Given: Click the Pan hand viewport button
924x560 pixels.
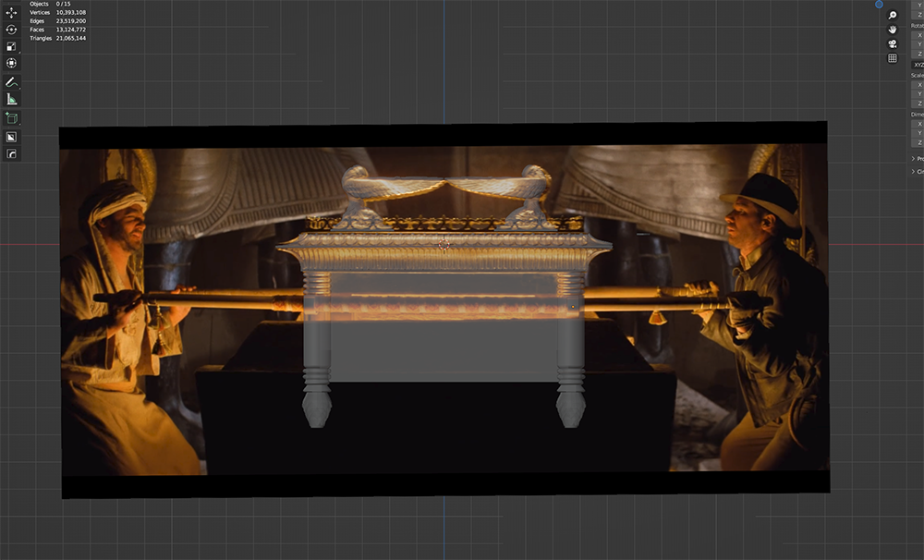Looking at the screenshot, I should click(893, 30).
